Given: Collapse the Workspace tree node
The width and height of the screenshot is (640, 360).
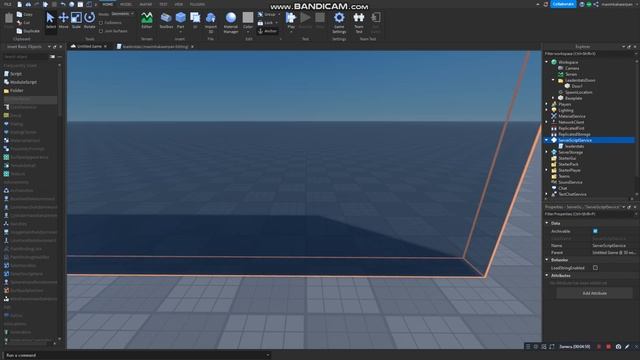Looking at the screenshot, I should tap(547, 62).
